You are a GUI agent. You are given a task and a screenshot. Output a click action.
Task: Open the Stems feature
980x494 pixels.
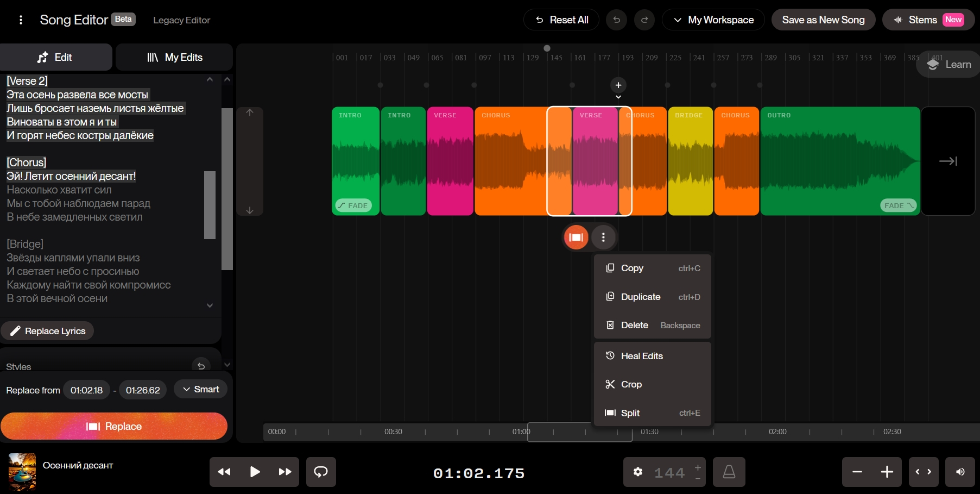[928, 20]
